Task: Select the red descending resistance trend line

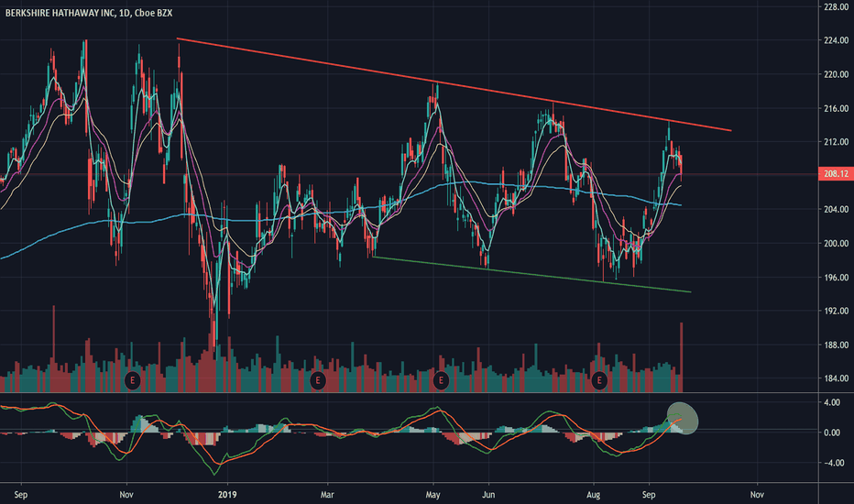Action: [454, 84]
